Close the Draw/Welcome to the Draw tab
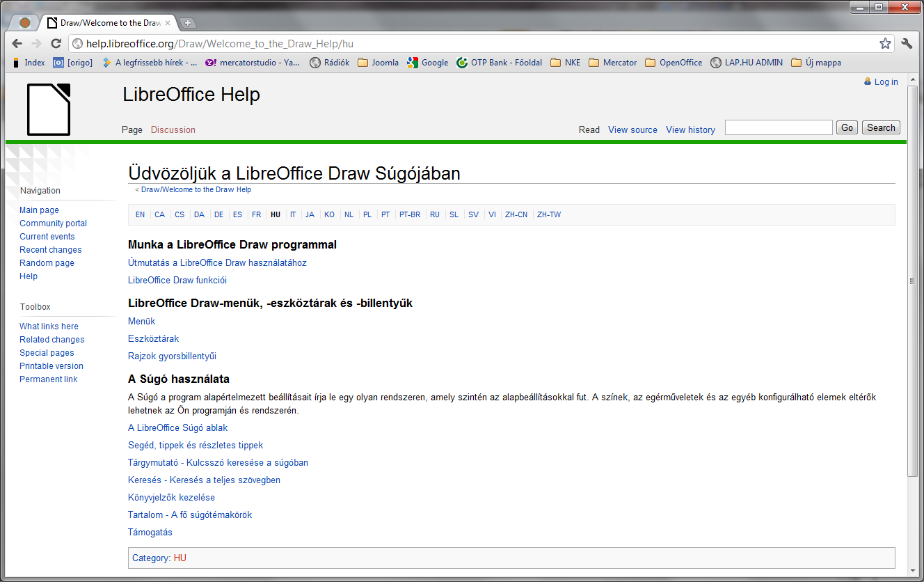Screen dimensions: 924x582 [x=167, y=23]
